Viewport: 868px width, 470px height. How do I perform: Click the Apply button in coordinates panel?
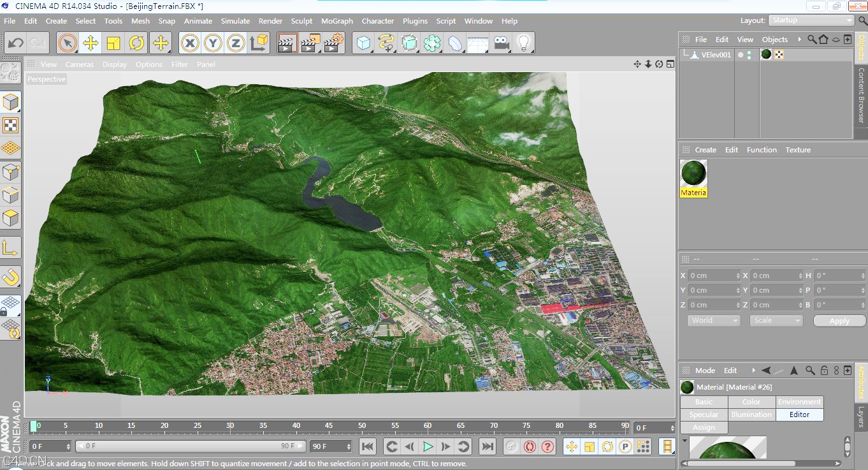[839, 321]
